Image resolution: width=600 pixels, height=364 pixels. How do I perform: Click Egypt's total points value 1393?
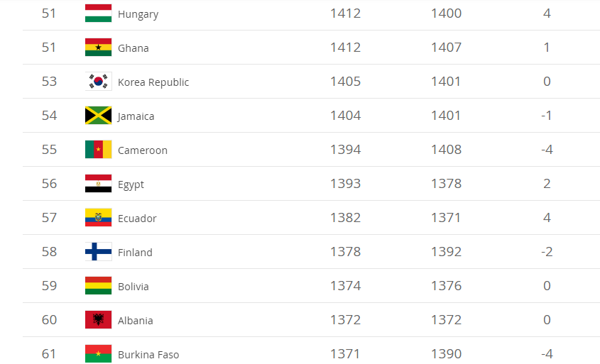(345, 184)
